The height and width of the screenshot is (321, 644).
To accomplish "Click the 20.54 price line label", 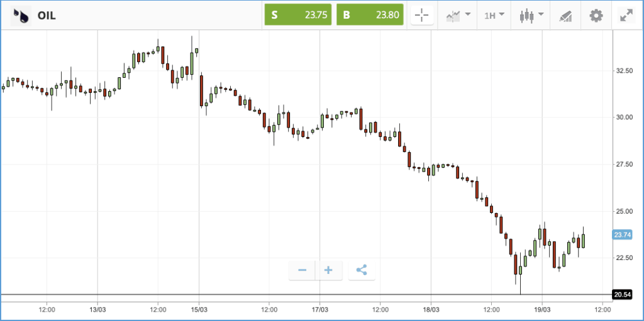I will [x=622, y=295].
